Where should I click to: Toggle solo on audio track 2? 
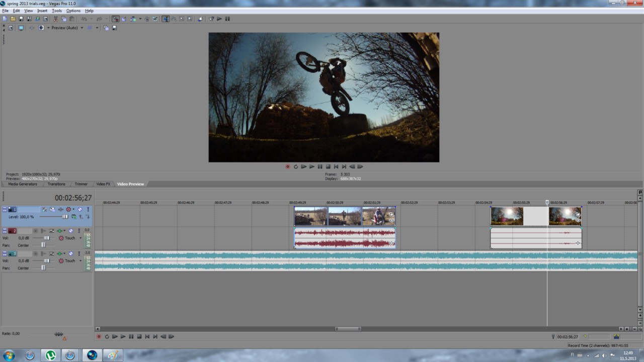point(78,231)
